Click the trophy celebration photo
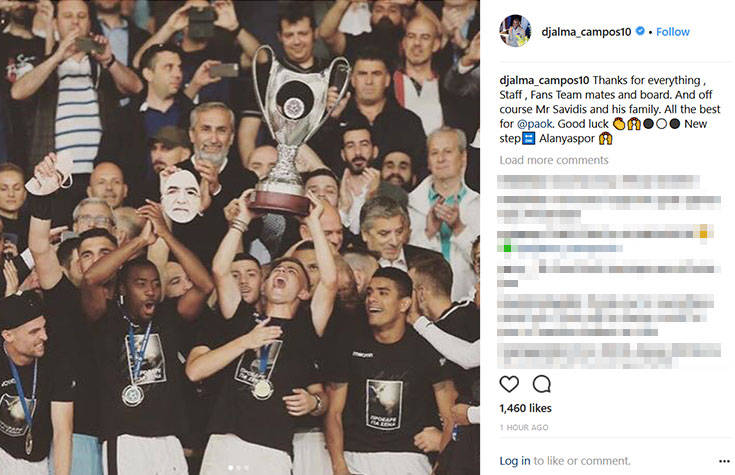This screenshot has height=475, width=735. click(x=240, y=237)
